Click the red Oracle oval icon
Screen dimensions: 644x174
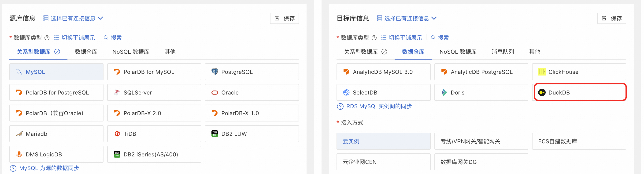(x=215, y=93)
